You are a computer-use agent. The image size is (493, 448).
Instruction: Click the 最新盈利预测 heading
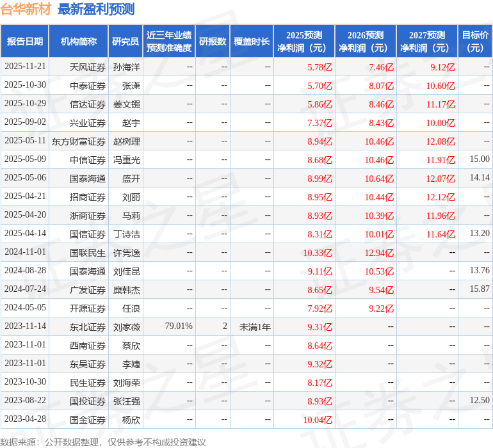(x=96, y=9)
